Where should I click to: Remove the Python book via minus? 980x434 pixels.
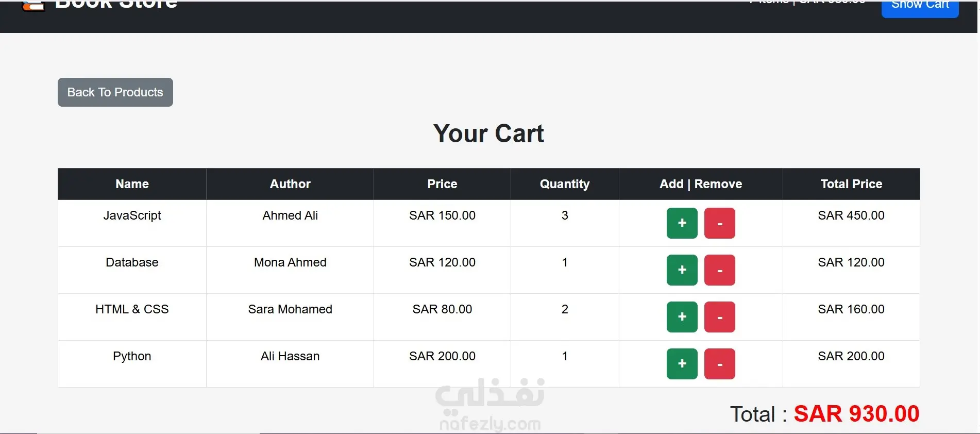coord(719,364)
